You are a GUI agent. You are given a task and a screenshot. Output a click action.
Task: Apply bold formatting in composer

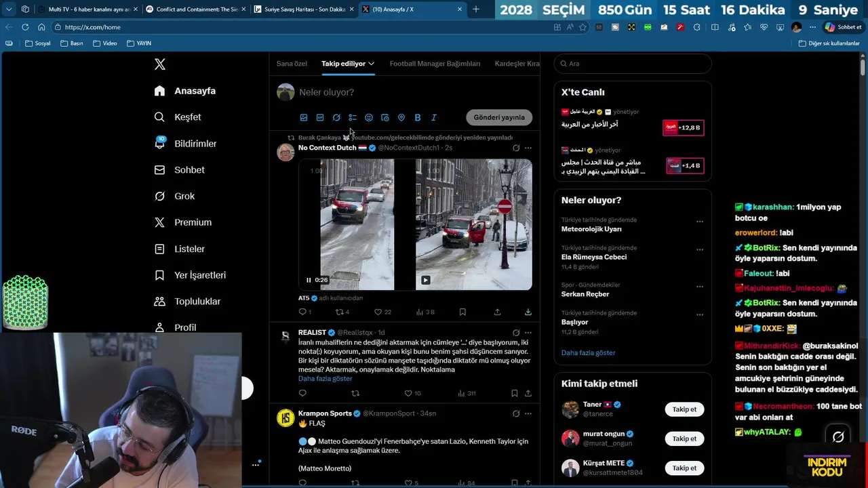pyautogui.click(x=418, y=117)
